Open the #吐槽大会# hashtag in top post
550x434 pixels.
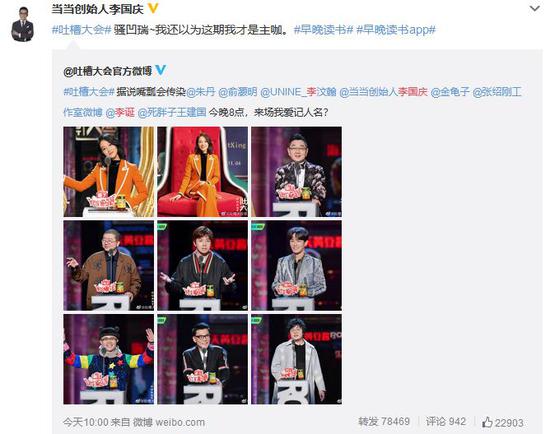(x=81, y=30)
